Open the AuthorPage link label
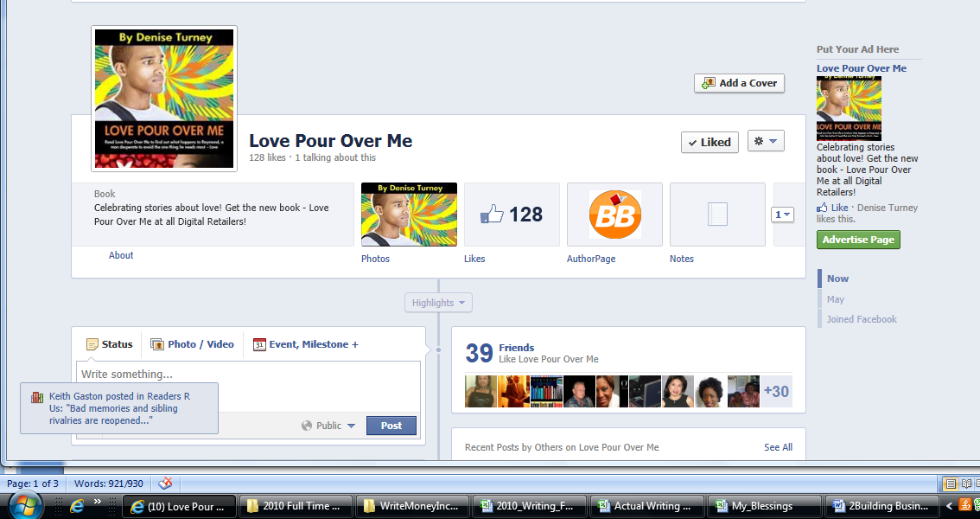980x519 pixels. click(x=591, y=259)
